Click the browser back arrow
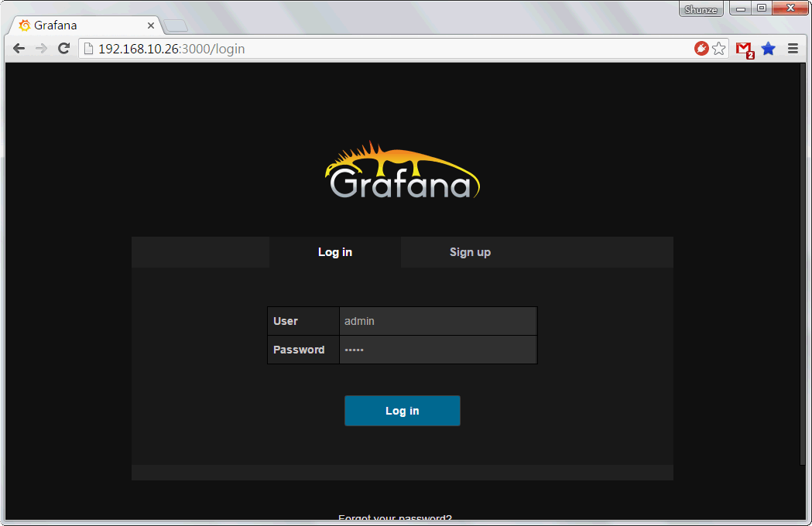Image resolution: width=812 pixels, height=526 pixels. click(19, 49)
